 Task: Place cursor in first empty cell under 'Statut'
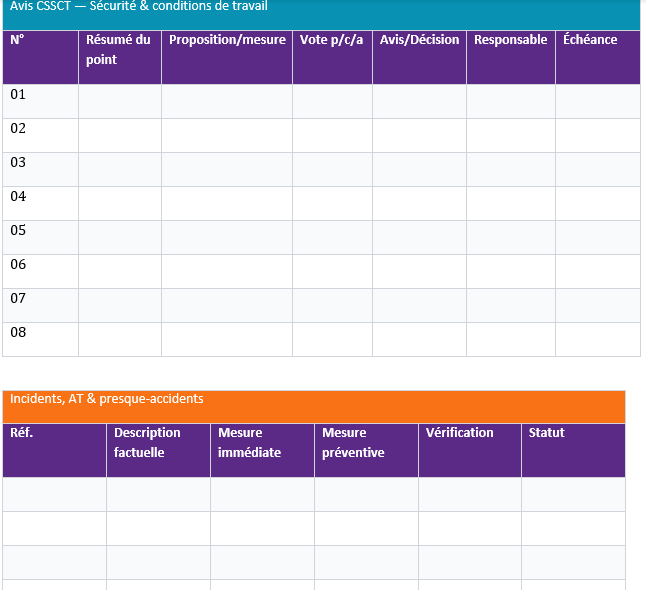pyautogui.click(x=573, y=494)
